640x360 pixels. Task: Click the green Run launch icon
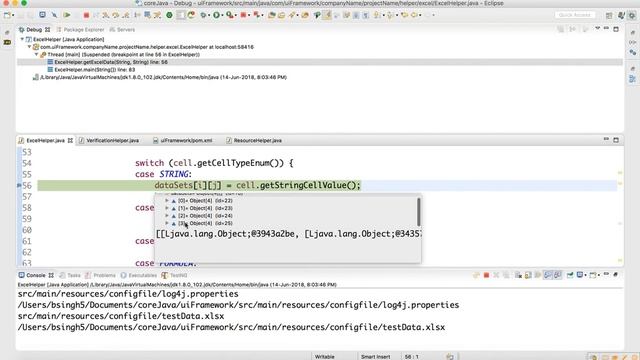pos(216,15)
